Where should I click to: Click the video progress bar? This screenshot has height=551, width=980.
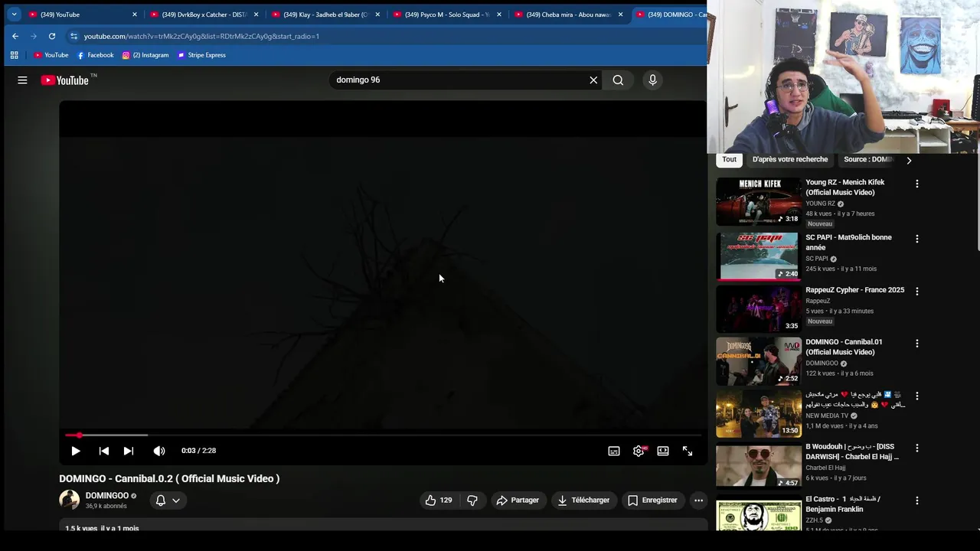(x=382, y=435)
